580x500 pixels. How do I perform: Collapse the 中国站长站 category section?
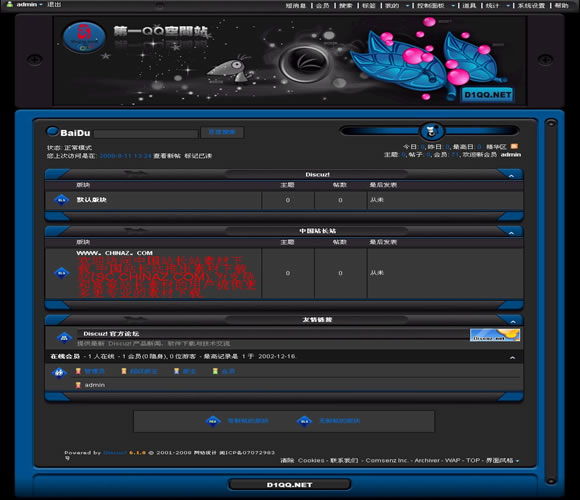coord(511,233)
